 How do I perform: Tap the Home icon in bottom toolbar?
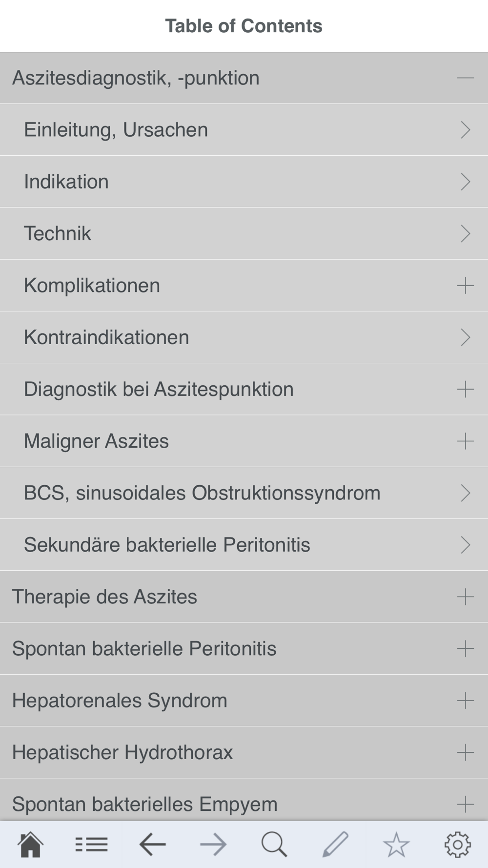(30, 845)
